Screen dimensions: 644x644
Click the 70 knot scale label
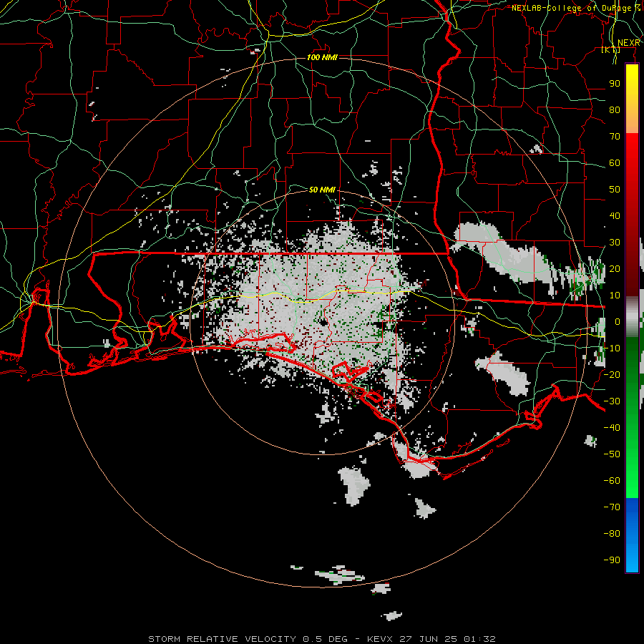point(615,137)
